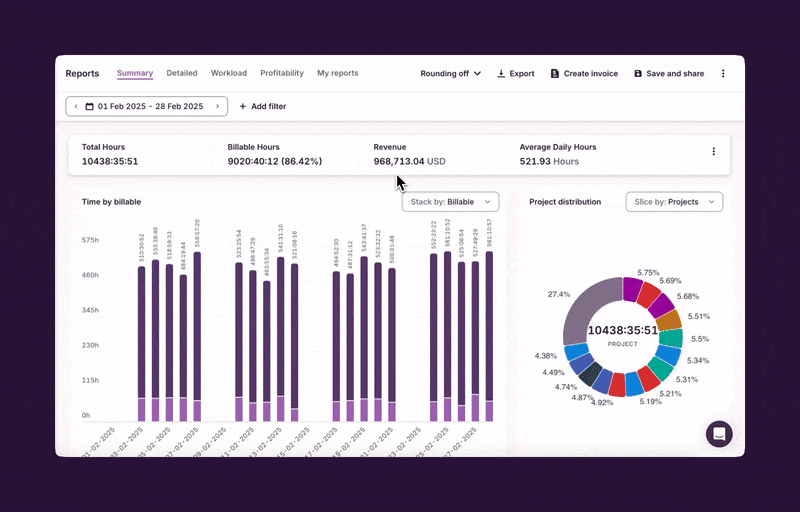The image size is (800, 512).
Task: Open the Stack by: Billable dropdown
Action: 450,202
